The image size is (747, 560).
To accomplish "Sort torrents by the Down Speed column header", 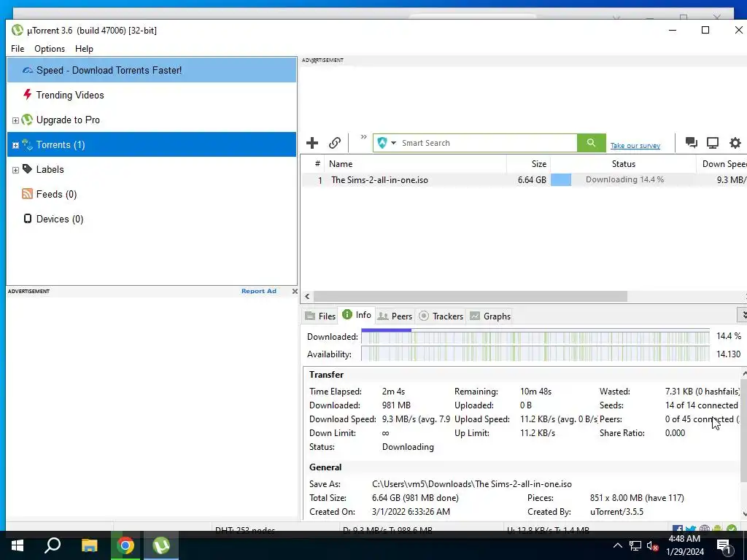I will pyautogui.click(x=721, y=164).
